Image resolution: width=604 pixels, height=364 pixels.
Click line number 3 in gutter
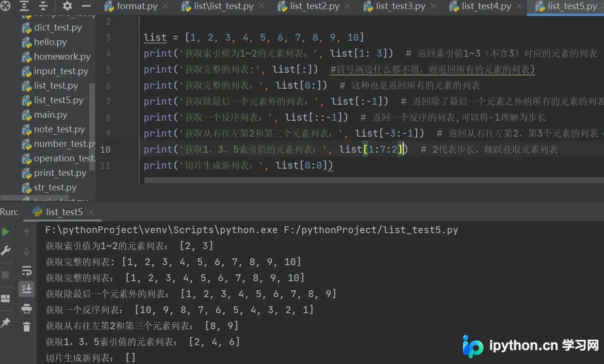point(108,38)
